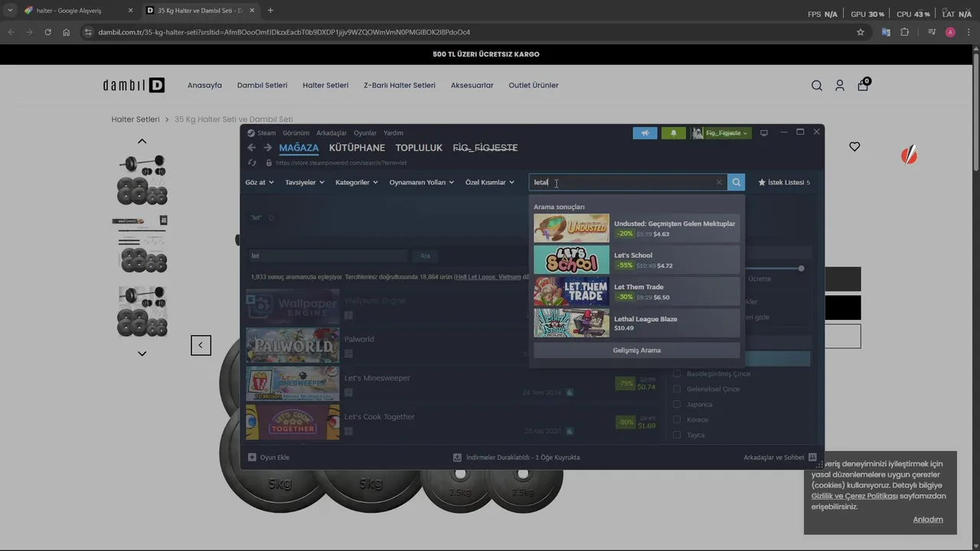Screen dimensions: 980x551
Task: Open Arkadaşlar ve Sohbet icon
Action: point(812,457)
